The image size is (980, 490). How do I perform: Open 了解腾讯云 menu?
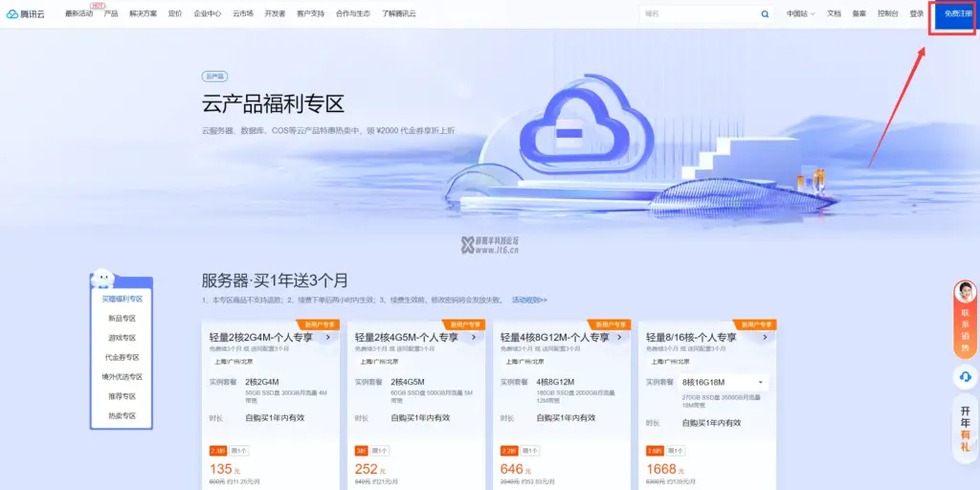(x=399, y=13)
